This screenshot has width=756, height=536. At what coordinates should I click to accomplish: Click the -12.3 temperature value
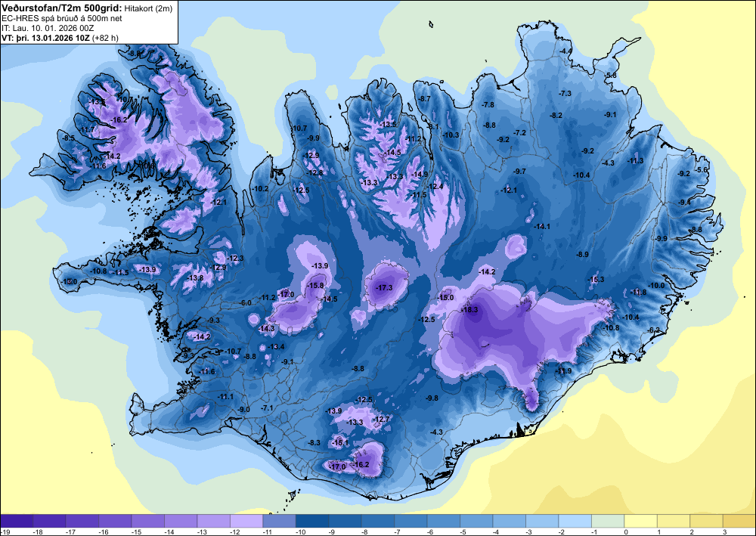[236, 259]
